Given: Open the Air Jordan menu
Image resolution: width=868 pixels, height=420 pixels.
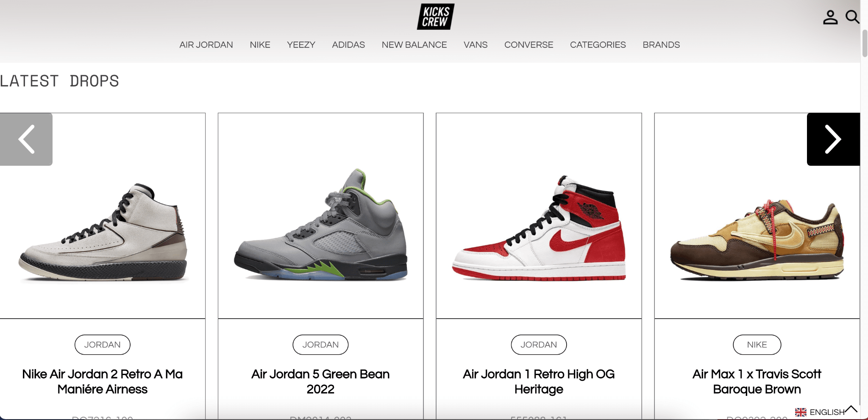Looking at the screenshot, I should 206,45.
